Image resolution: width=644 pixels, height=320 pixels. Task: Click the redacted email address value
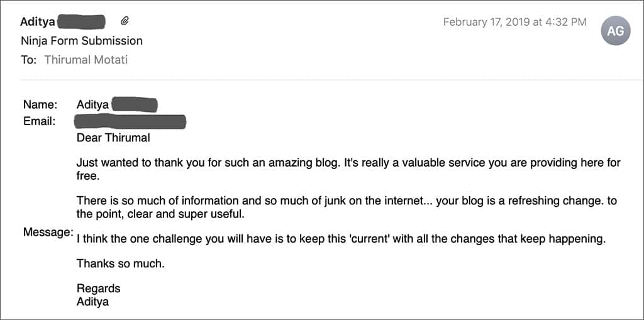point(130,121)
